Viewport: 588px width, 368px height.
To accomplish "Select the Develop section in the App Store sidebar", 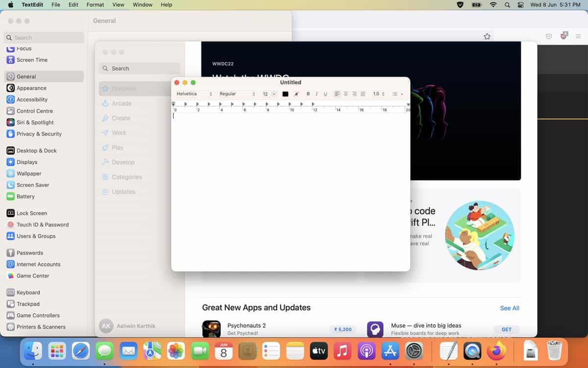I will pyautogui.click(x=123, y=162).
